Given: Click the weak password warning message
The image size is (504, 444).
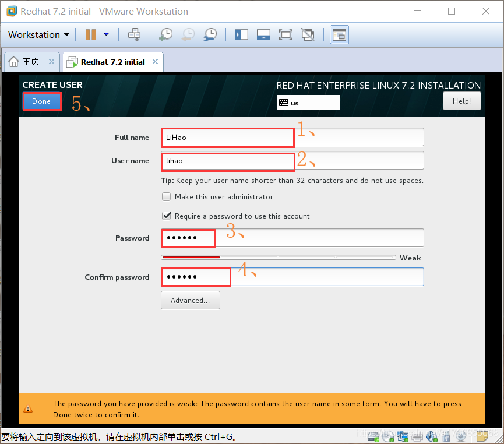Looking at the screenshot, I should 257,409.
